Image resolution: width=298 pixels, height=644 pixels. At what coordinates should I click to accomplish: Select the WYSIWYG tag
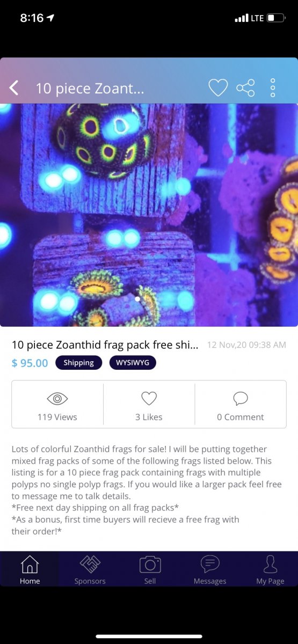click(133, 363)
